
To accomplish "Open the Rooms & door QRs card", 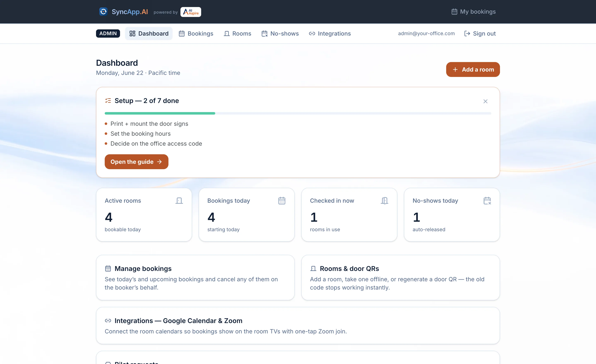I will (401, 278).
